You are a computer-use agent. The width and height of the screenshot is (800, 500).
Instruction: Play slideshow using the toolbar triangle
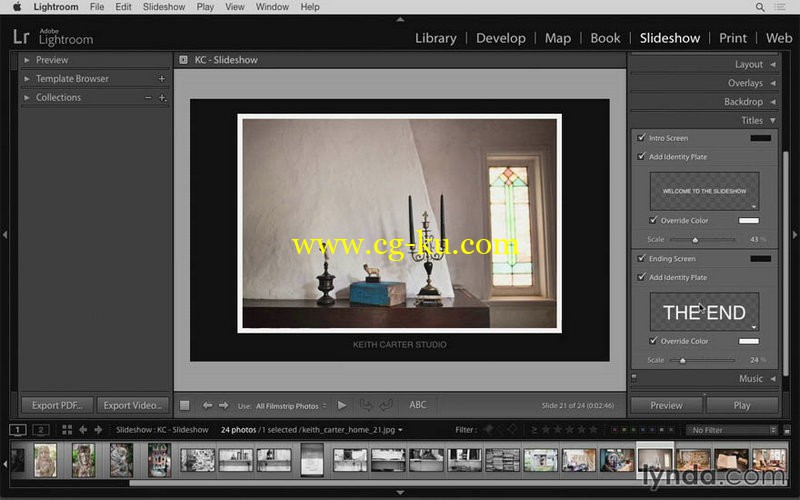coord(342,405)
